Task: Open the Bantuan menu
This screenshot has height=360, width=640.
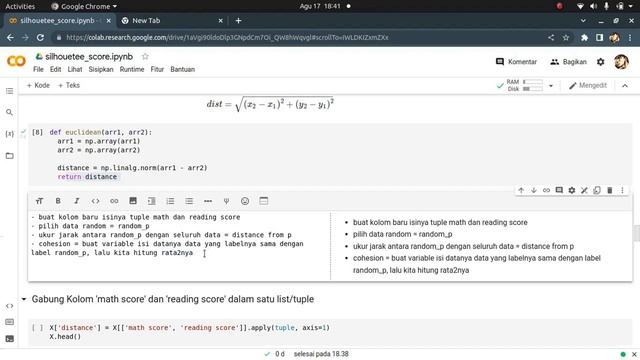Action: click(182, 69)
